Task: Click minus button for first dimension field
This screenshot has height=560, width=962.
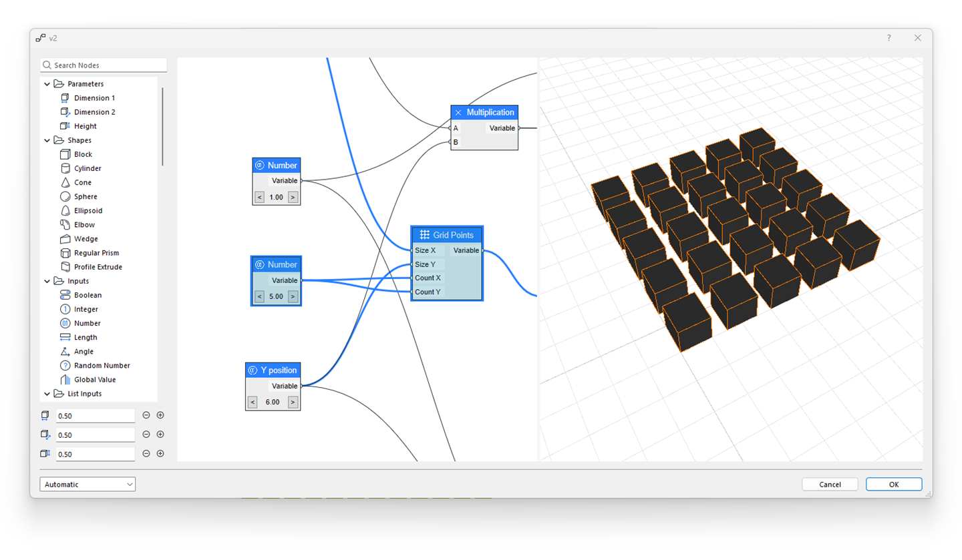Action: click(146, 415)
